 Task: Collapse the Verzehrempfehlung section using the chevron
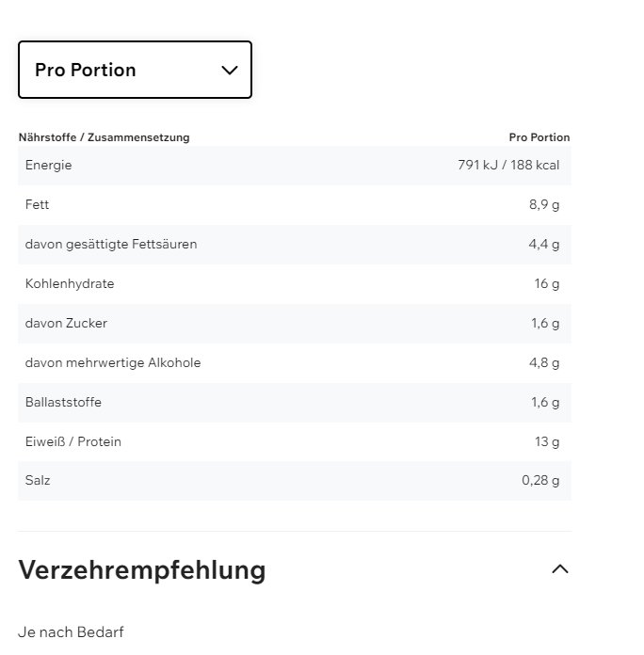[x=560, y=569]
